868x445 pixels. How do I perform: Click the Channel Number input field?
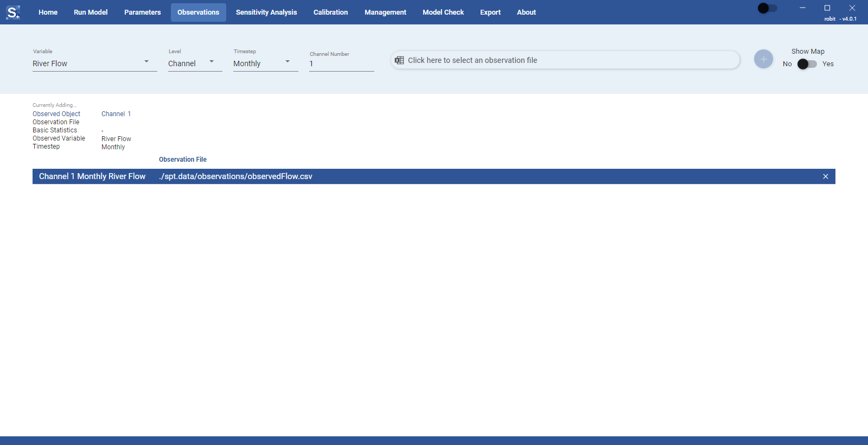tap(342, 64)
